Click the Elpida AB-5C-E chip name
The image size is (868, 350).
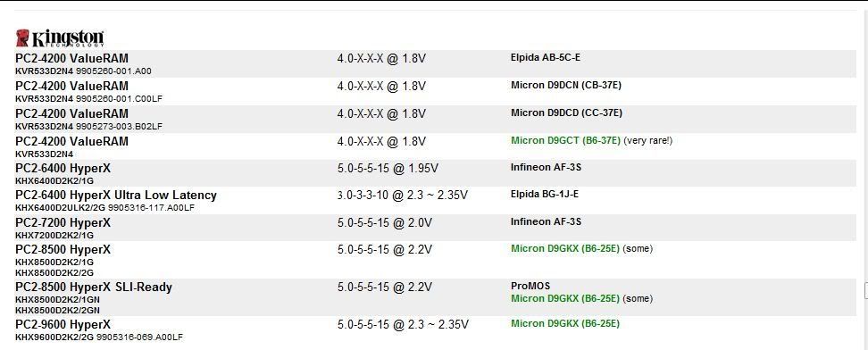(x=546, y=58)
